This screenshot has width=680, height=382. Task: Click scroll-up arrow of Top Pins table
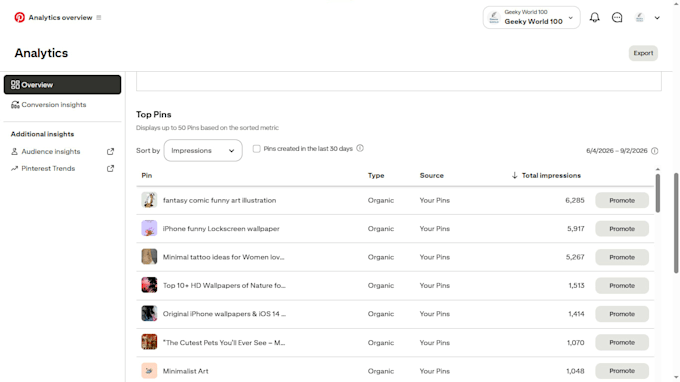coord(657,169)
